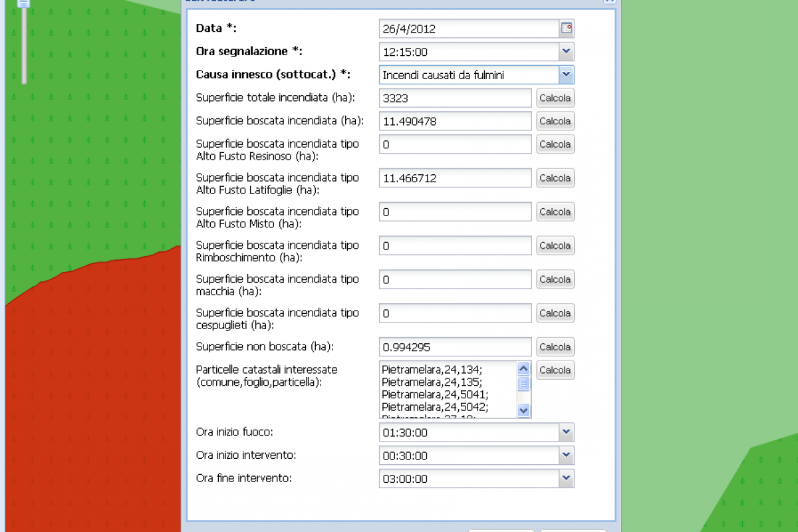
Task: Calculate Superficie non boscata value
Action: point(555,347)
